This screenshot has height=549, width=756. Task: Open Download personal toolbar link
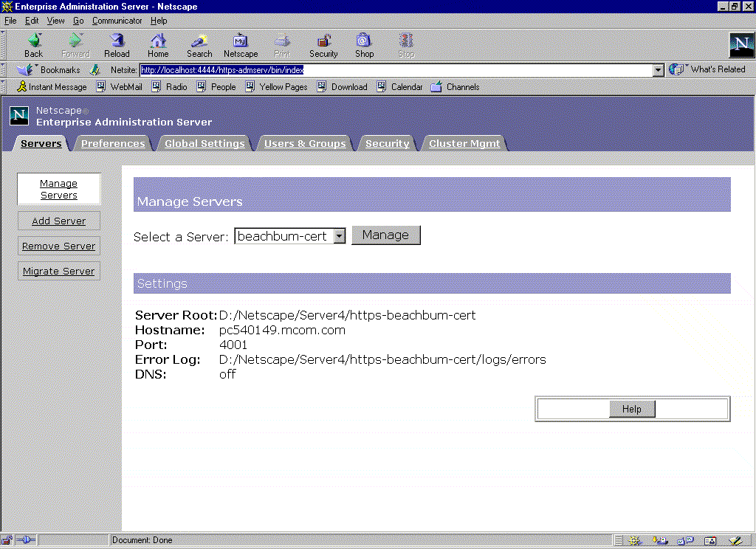tap(343, 87)
